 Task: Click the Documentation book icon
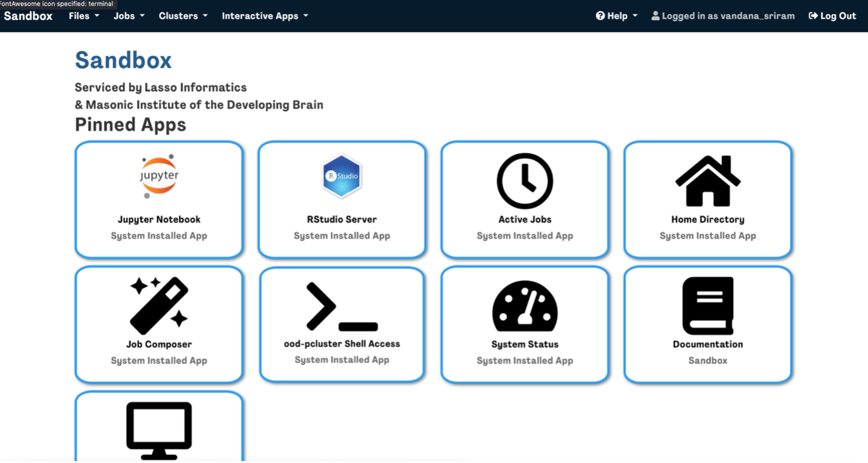708,306
